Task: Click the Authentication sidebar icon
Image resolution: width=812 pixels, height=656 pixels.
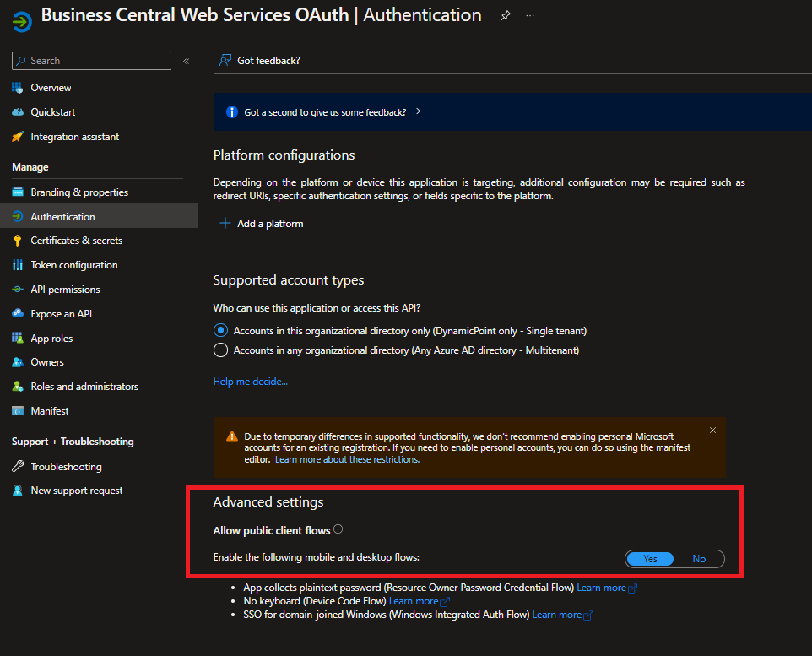Action: pos(18,217)
